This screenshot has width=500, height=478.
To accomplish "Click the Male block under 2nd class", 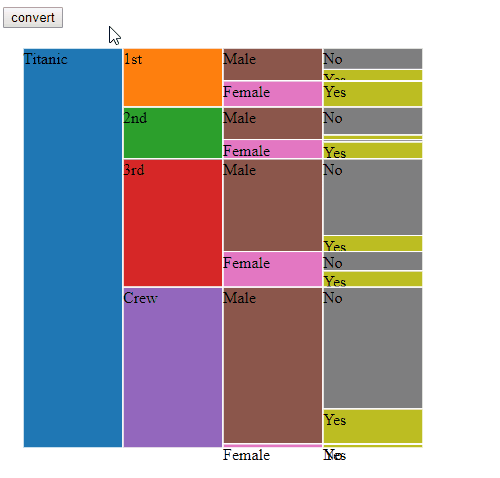I will pyautogui.click(x=273, y=123).
